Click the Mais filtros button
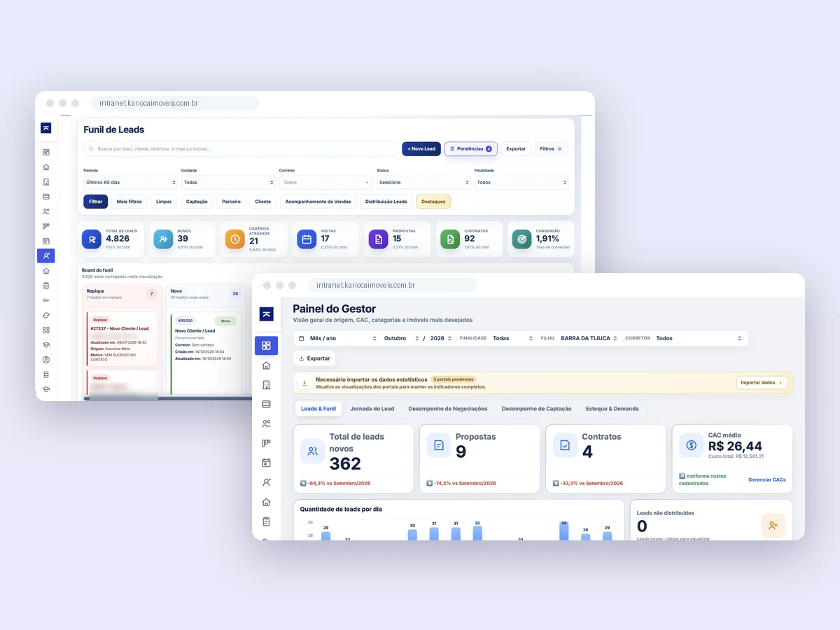The image size is (840, 630). tap(129, 202)
